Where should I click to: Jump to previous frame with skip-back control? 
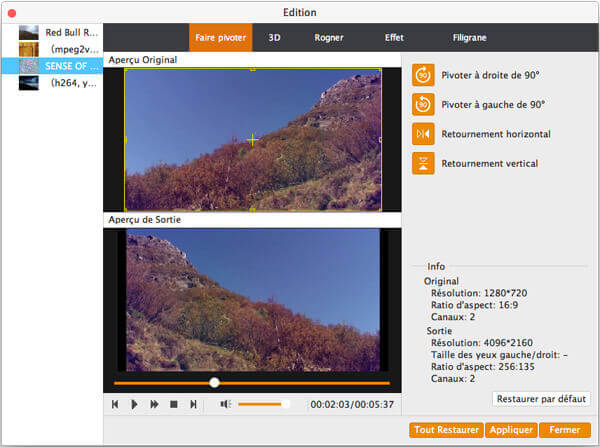(x=115, y=404)
